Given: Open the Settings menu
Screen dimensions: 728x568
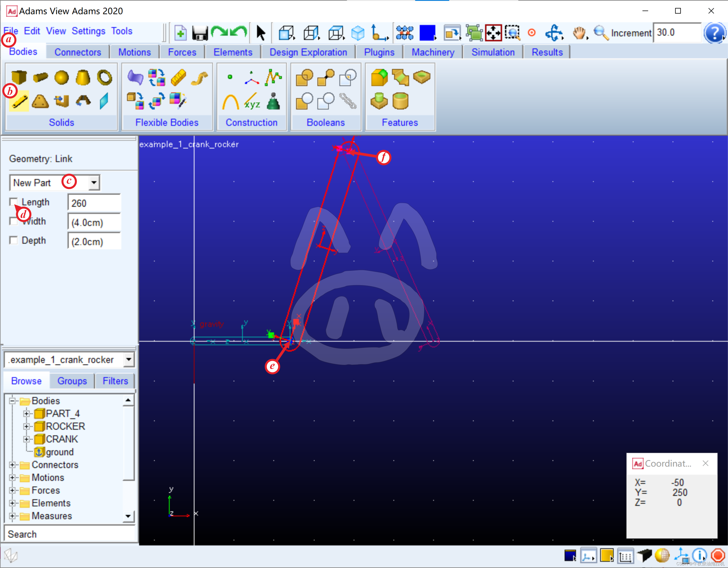Looking at the screenshot, I should pyautogui.click(x=88, y=31).
